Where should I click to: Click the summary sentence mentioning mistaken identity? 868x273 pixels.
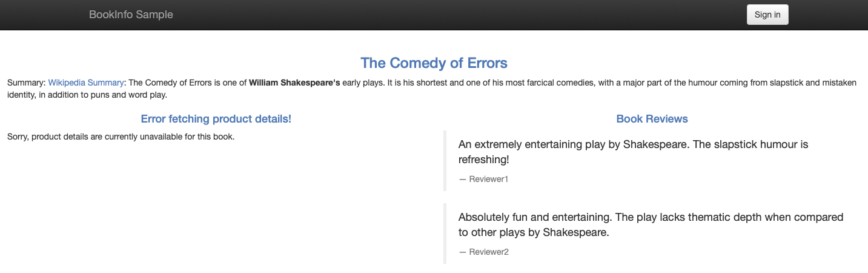tap(432, 89)
